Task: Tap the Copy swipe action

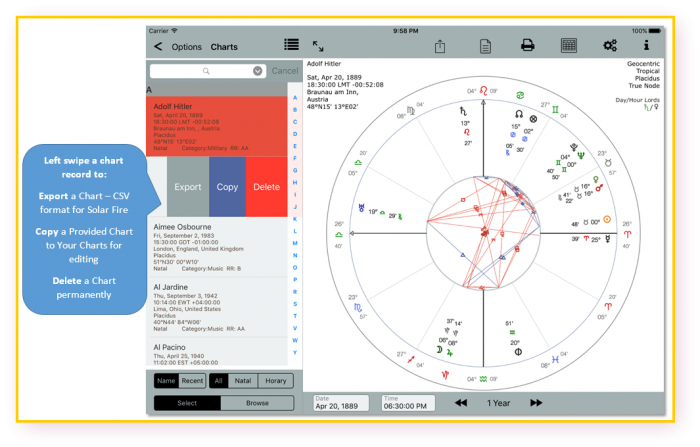Action: [227, 187]
